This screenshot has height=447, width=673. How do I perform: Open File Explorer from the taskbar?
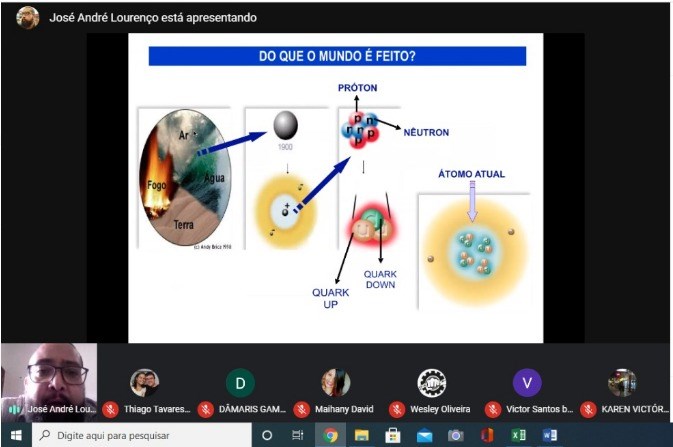coord(361,436)
